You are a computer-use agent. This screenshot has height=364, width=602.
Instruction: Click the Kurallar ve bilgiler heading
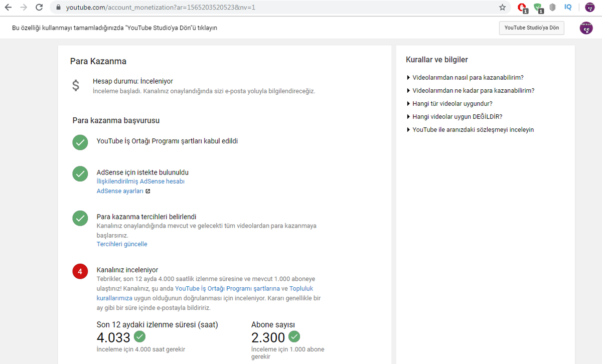coord(437,60)
